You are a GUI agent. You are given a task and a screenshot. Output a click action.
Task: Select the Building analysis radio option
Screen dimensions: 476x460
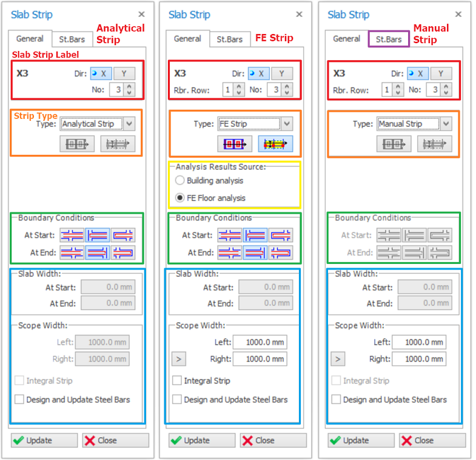point(179,180)
